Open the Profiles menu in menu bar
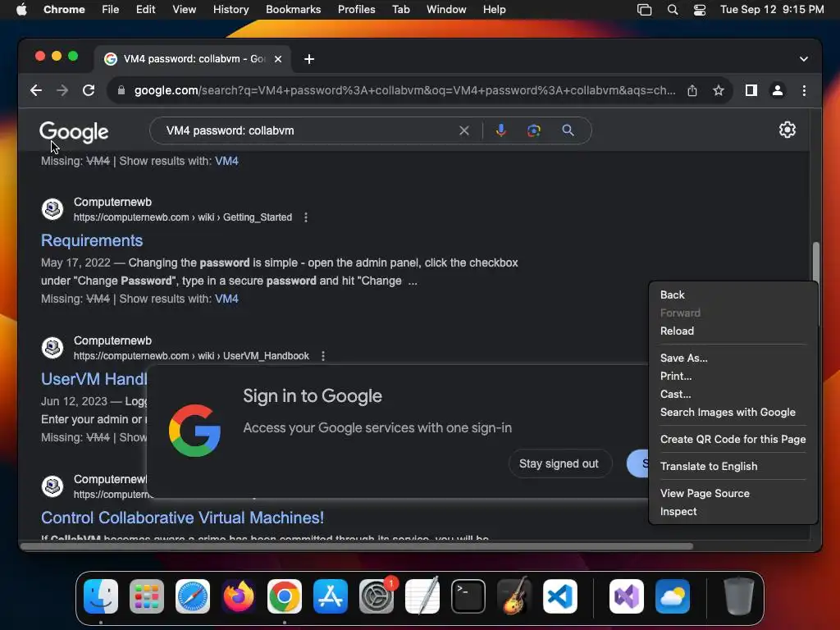This screenshot has height=630, width=840. [356, 10]
